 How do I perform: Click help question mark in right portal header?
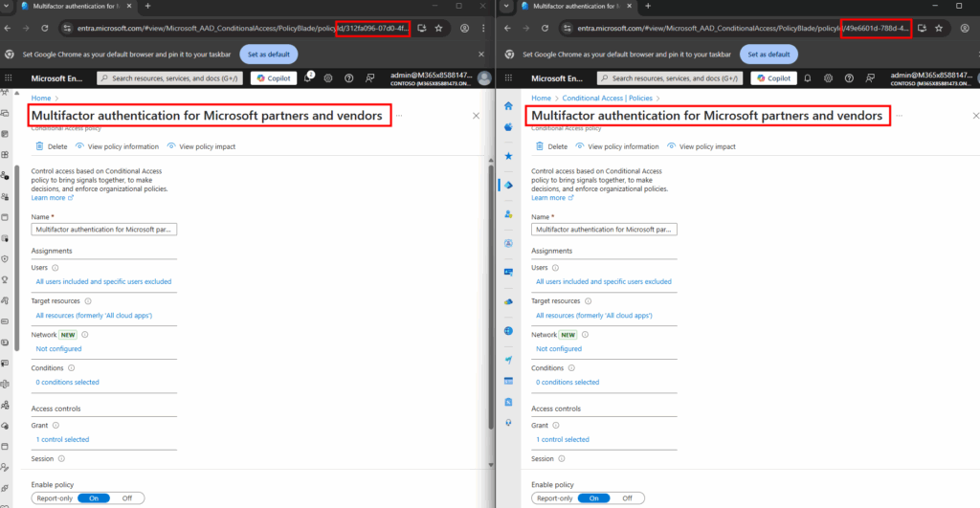tap(850, 77)
